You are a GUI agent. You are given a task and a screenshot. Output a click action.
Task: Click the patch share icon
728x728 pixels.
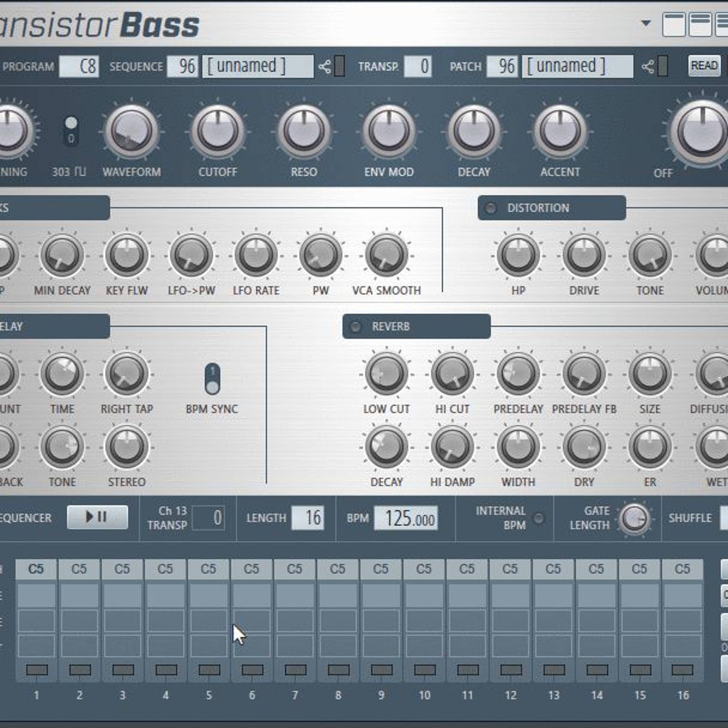648,67
